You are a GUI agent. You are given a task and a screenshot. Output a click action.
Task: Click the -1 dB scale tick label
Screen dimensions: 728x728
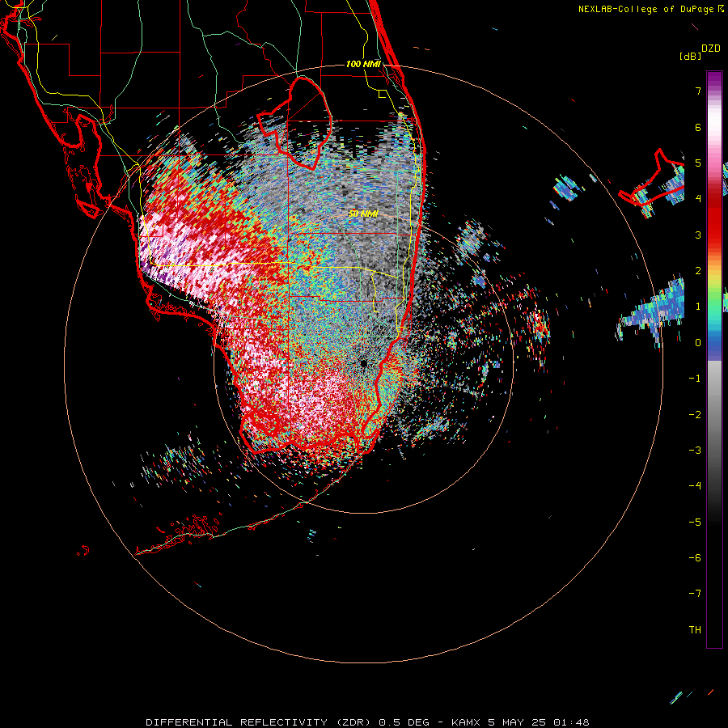point(695,379)
